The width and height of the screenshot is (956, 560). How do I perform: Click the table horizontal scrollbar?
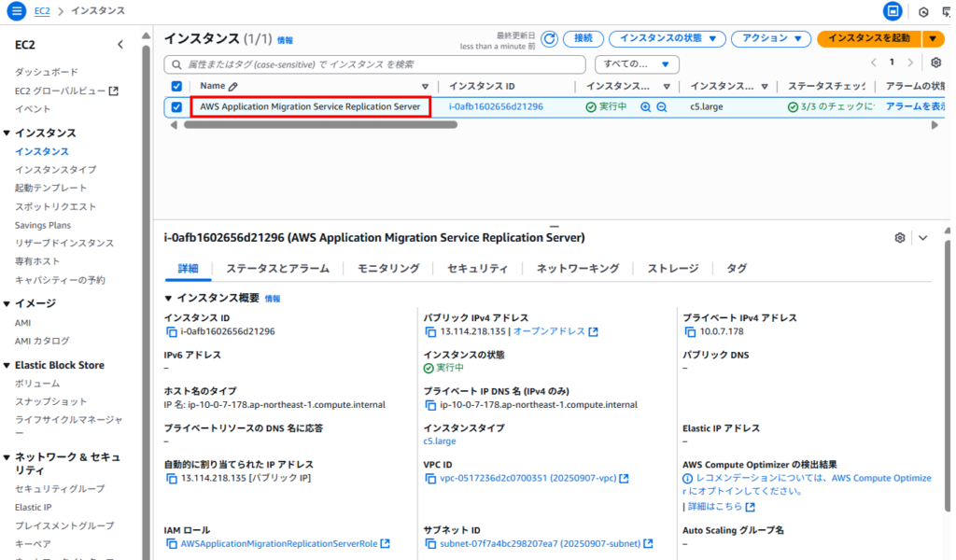[x=321, y=125]
